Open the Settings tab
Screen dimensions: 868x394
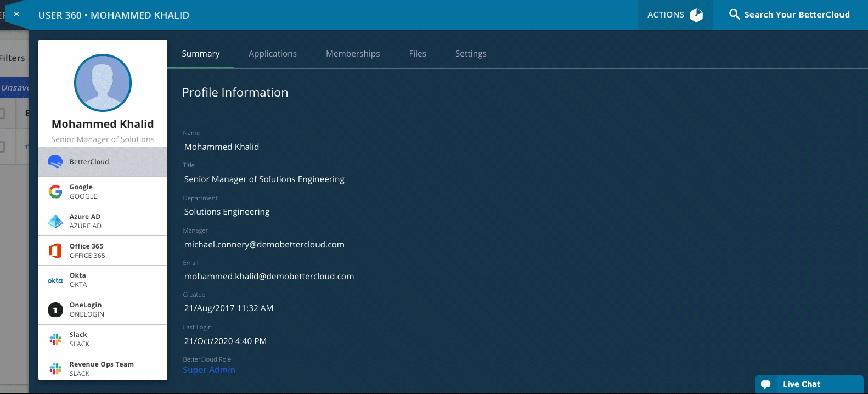click(x=471, y=54)
